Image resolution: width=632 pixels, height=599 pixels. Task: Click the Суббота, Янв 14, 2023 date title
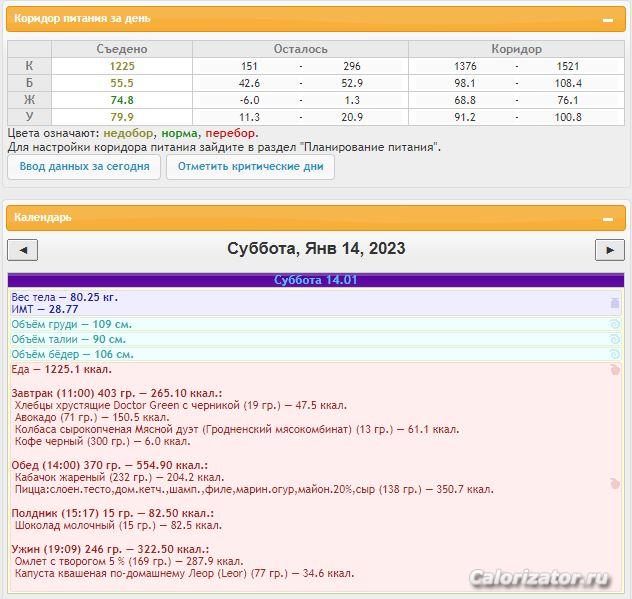click(x=316, y=249)
